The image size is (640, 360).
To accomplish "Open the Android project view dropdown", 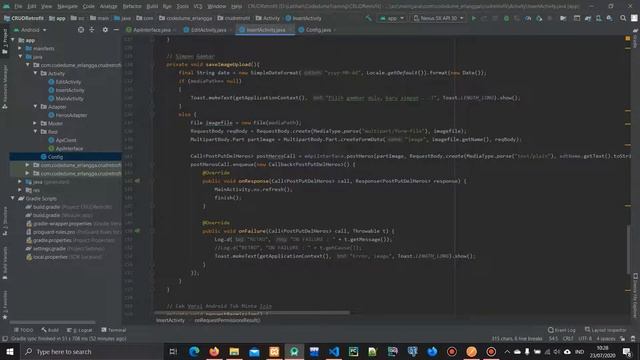I will (x=30, y=30).
